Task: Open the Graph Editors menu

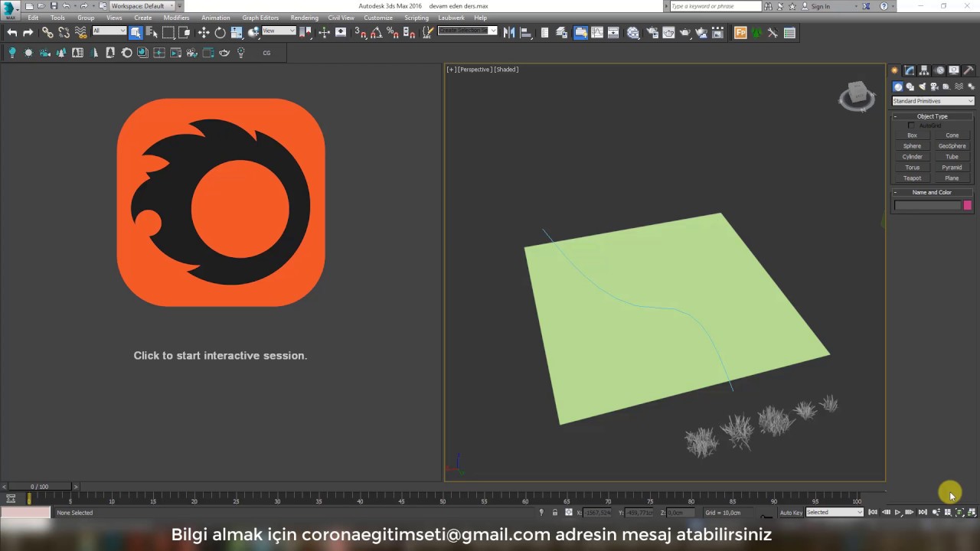Action: coord(260,18)
